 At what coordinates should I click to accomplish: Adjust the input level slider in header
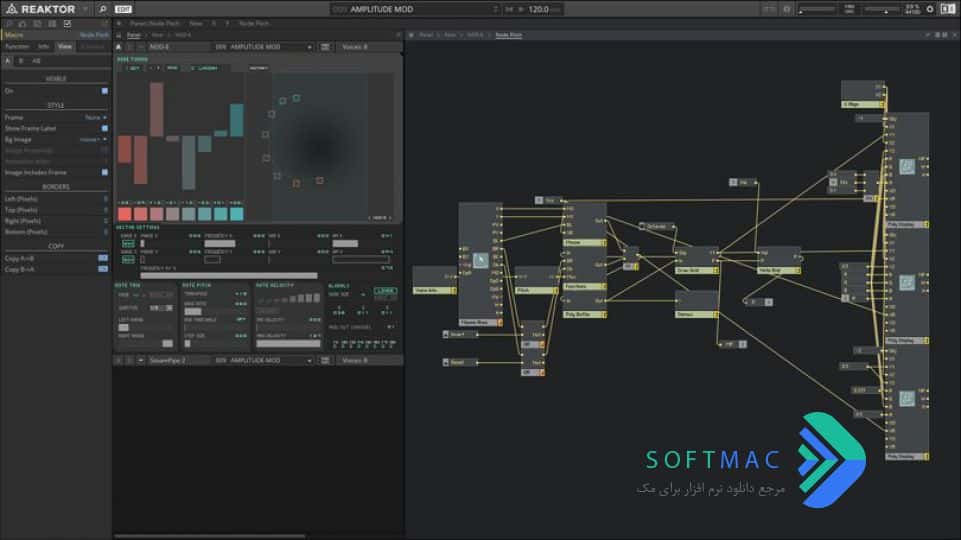point(817,10)
